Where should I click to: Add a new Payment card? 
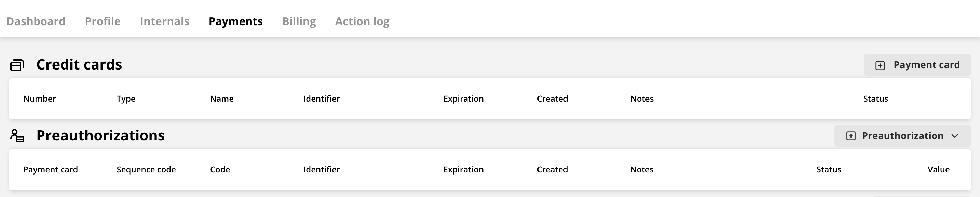(x=917, y=65)
